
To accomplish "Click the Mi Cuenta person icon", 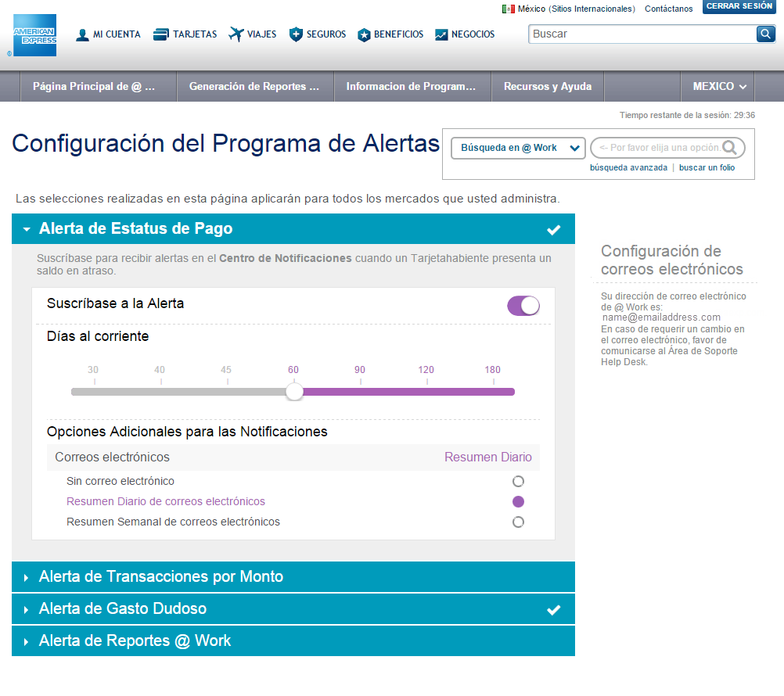I will point(82,35).
